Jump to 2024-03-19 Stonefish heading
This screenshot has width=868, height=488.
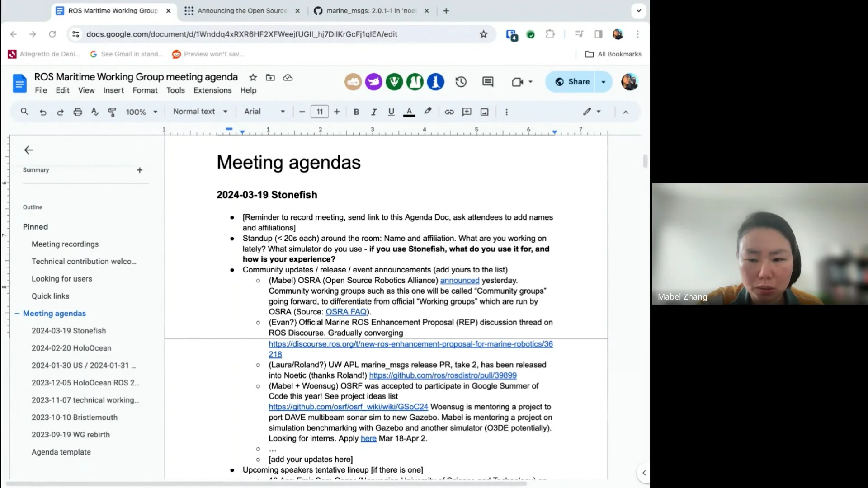[x=69, y=331]
